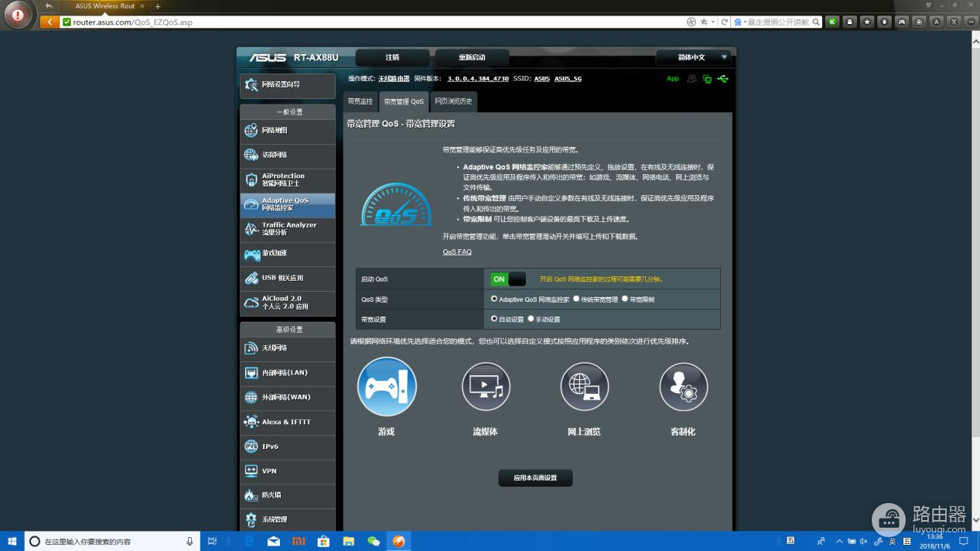Toggle the Enable QoS switch off
Image resolution: width=980 pixels, height=551 pixels.
click(x=507, y=279)
